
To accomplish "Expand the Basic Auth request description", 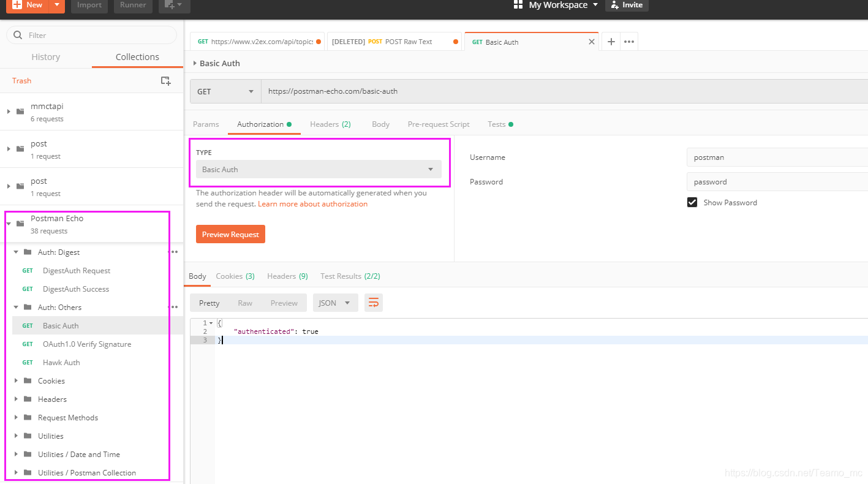I will coord(195,63).
